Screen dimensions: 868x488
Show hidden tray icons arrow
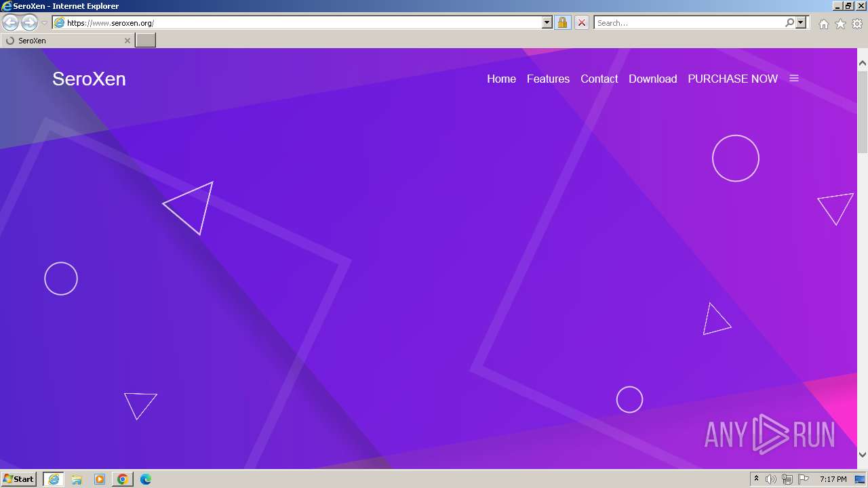click(756, 479)
